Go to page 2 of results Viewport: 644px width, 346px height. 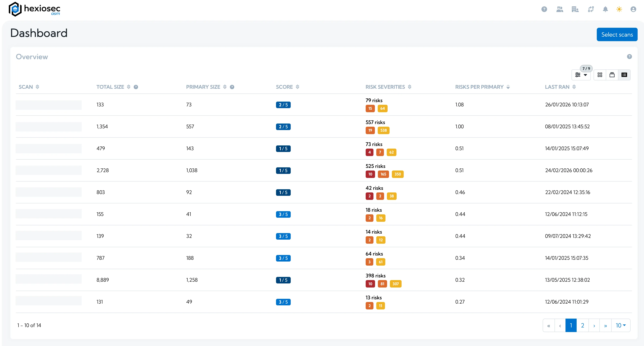582,325
